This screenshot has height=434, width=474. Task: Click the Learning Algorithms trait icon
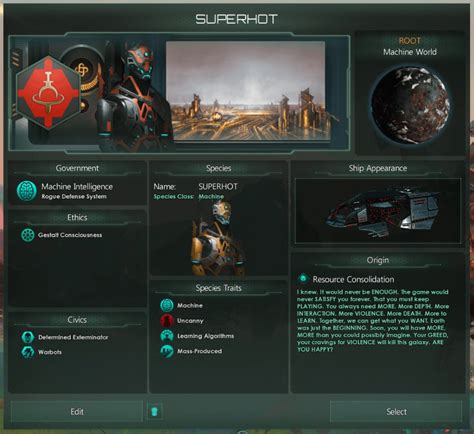(167, 336)
